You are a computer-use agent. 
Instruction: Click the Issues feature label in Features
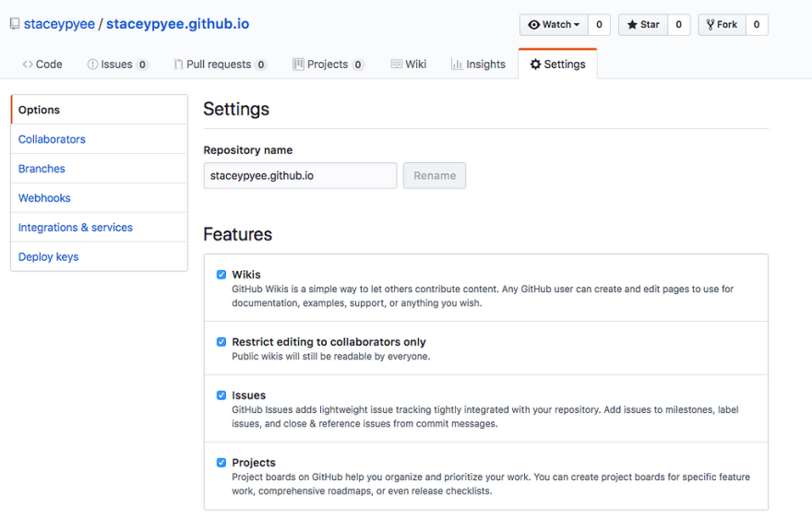click(248, 395)
